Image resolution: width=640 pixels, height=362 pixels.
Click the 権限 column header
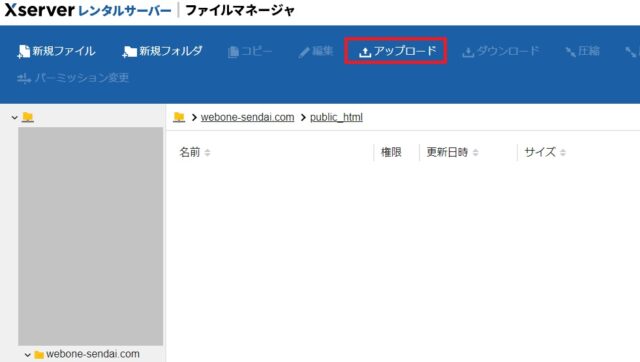[391, 152]
